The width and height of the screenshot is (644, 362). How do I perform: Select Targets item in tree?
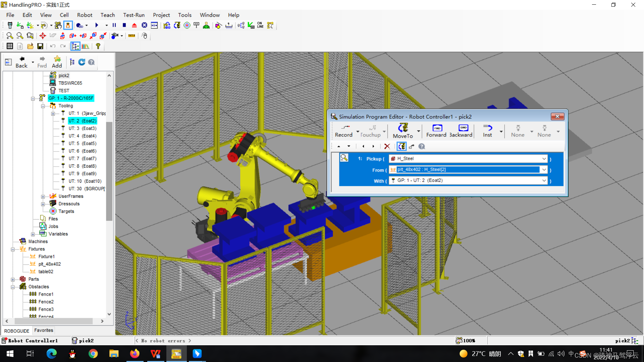66,211
